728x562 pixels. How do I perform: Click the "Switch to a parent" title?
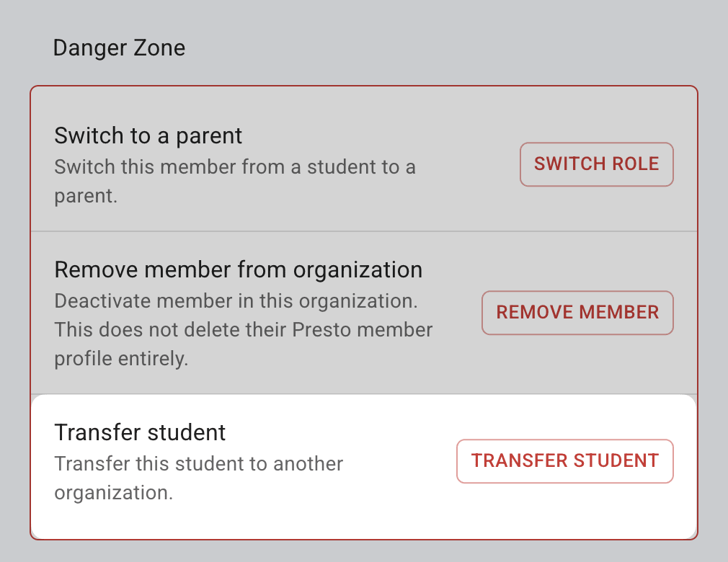coord(148,135)
